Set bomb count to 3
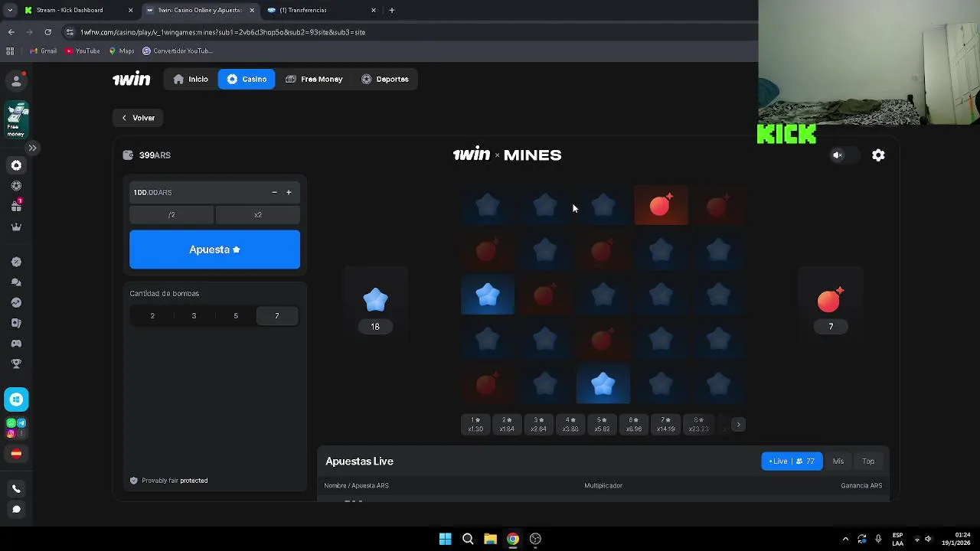The height and width of the screenshot is (551, 980). point(194,316)
